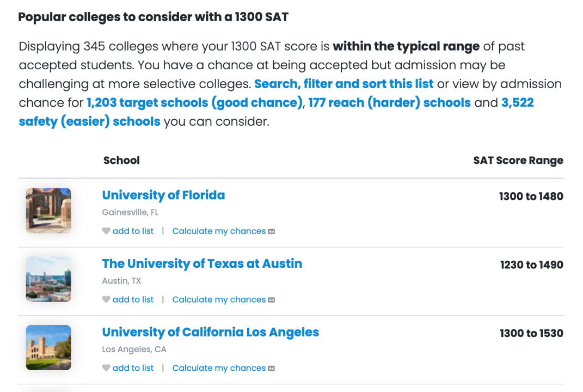Click ad badge beside UCLA's calculate chances
The height and width of the screenshot is (392, 583).
coord(272,368)
